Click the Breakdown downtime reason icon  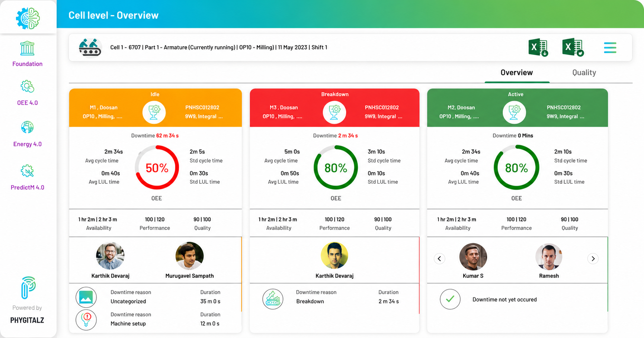tap(273, 299)
